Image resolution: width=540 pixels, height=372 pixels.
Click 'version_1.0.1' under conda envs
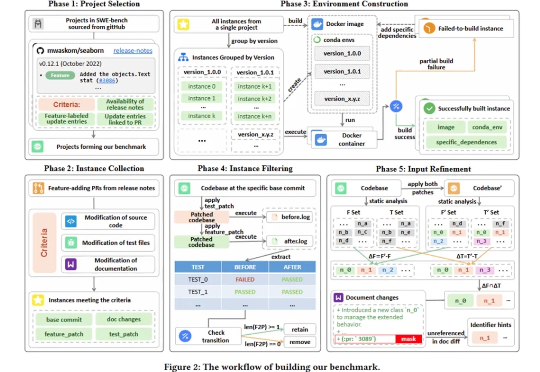click(x=342, y=71)
